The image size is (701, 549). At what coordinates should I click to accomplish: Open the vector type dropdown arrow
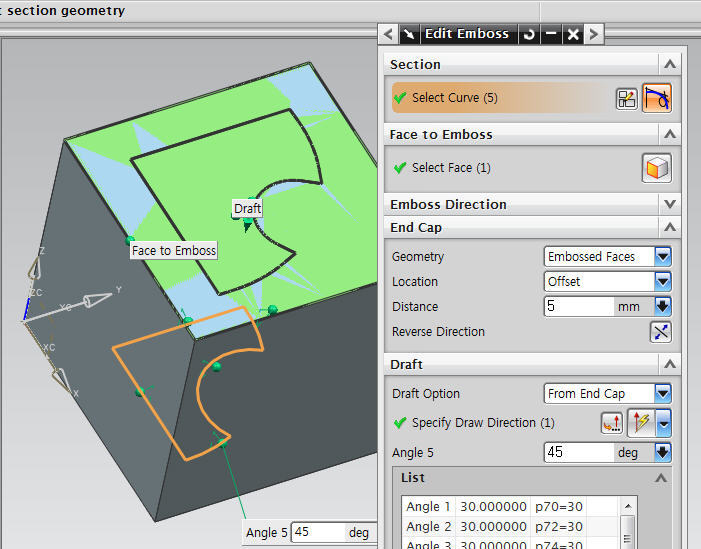664,423
